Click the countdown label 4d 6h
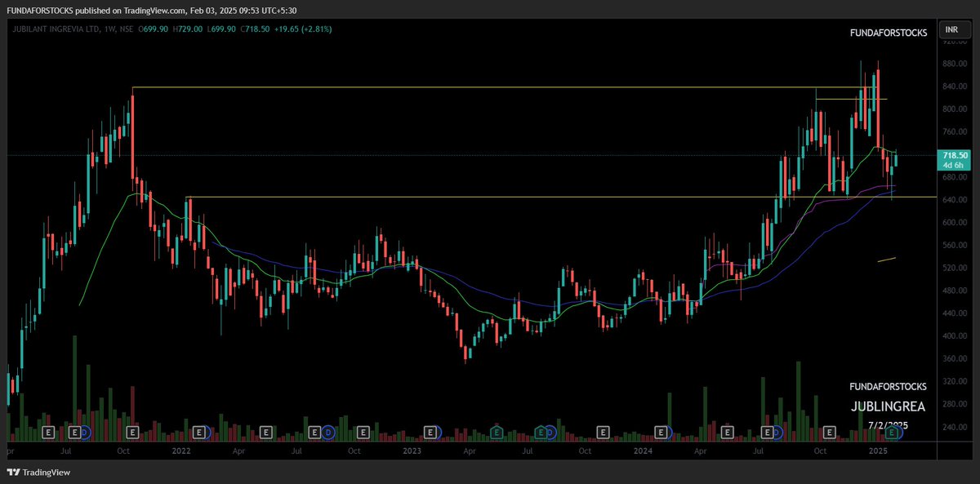 tap(954, 166)
